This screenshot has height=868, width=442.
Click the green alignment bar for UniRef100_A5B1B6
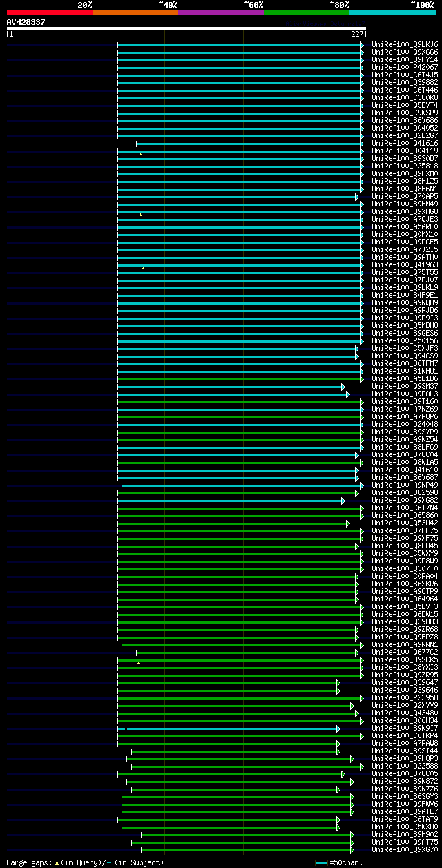pyautogui.click(x=240, y=379)
